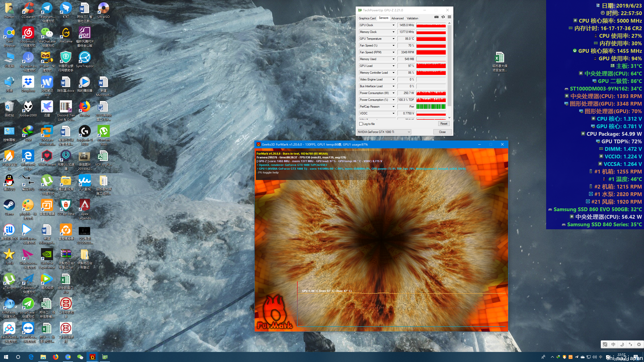
Task: Click the GPU-Z taskbar icon
Action: (x=105, y=357)
